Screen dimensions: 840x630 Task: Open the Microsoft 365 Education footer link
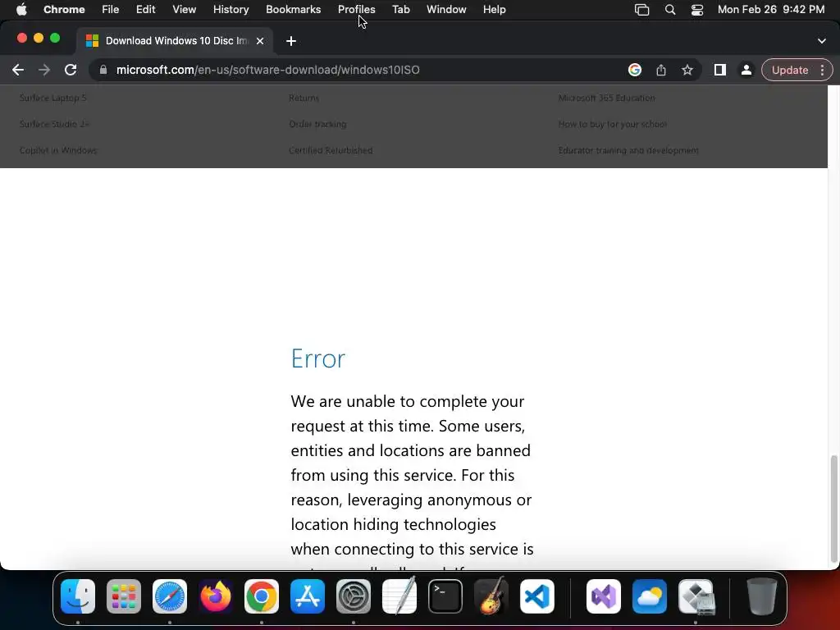click(606, 98)
